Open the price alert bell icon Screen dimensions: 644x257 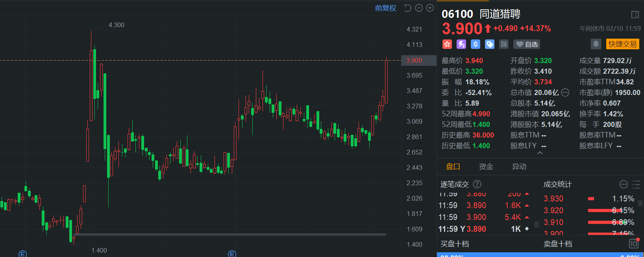point(596,44)
